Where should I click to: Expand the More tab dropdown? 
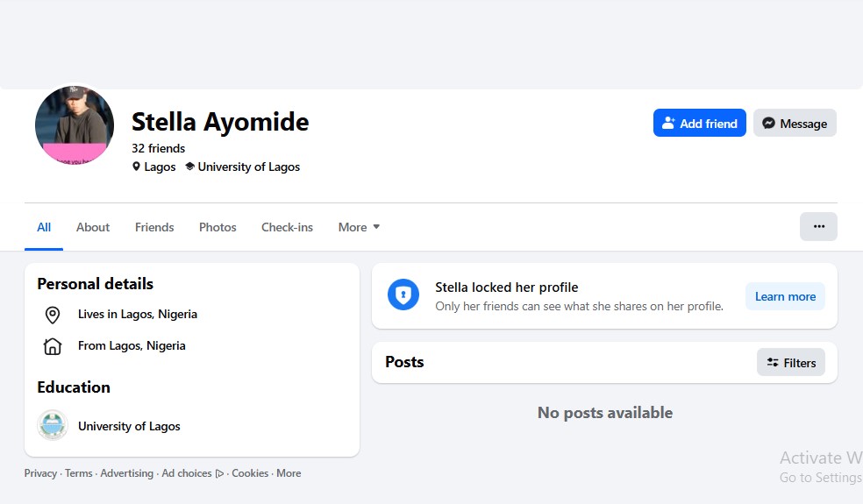pos(359,227)
